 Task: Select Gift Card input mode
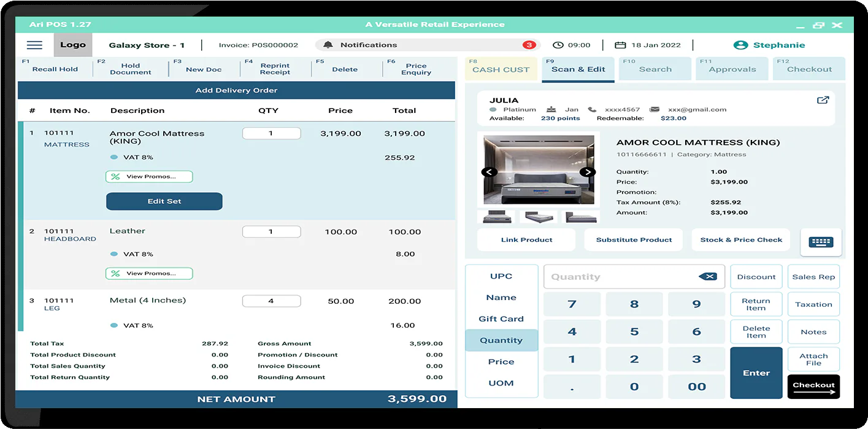(501, 319)
